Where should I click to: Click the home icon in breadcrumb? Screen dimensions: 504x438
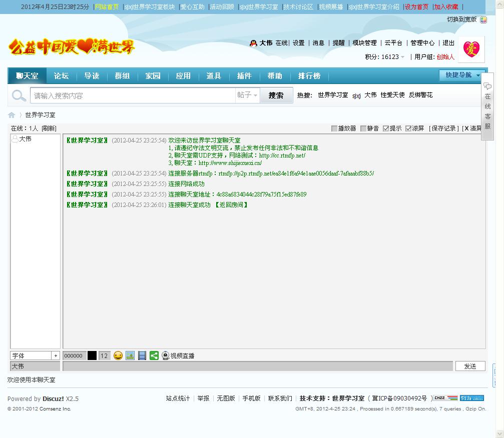[x=12, y=115]
